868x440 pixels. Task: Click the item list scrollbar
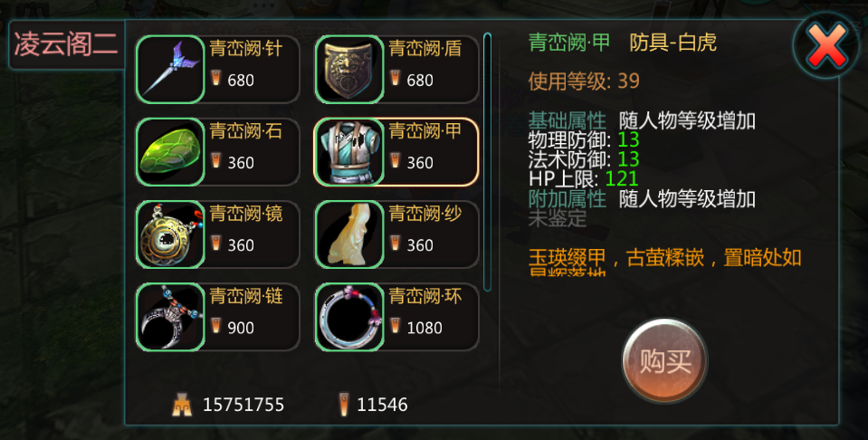[487, 162]
